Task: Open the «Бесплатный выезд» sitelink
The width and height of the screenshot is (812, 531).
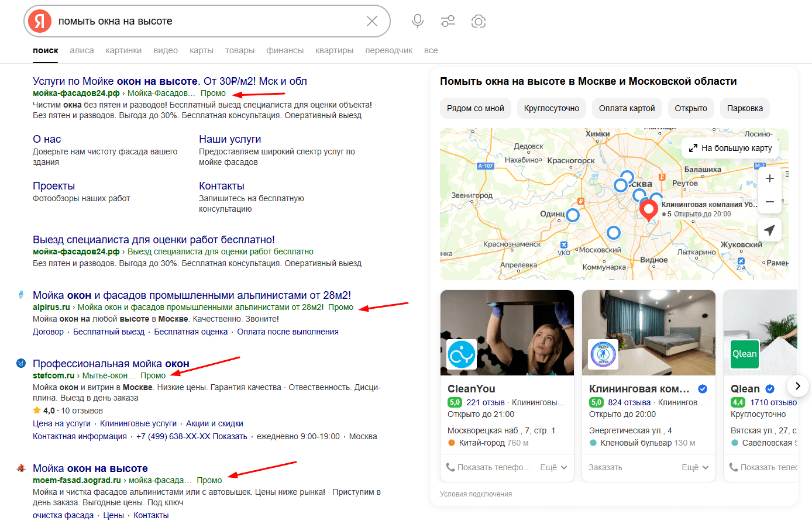Action: click(x=109, y=332)
